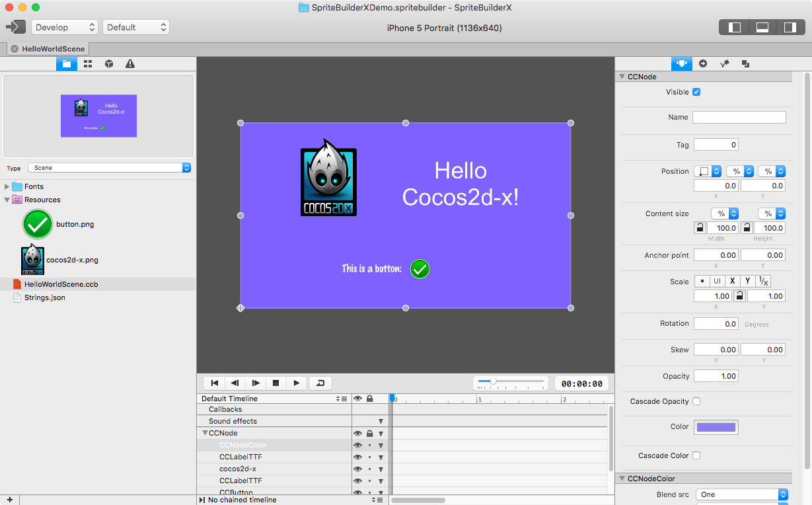The height and width of the screenshot is (505, 812).
Task: Toggle the Y scale flag button
Action: coord(747,282)
